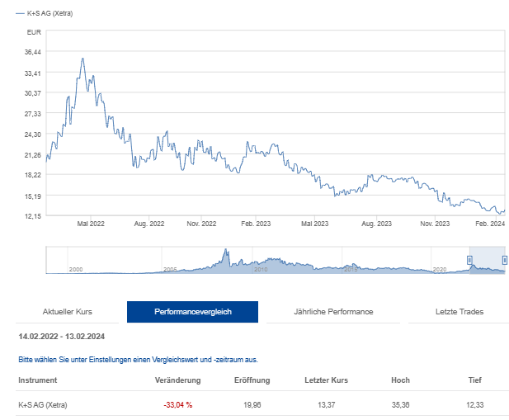Click the 12,15 y-axis label

pos(33,216)
